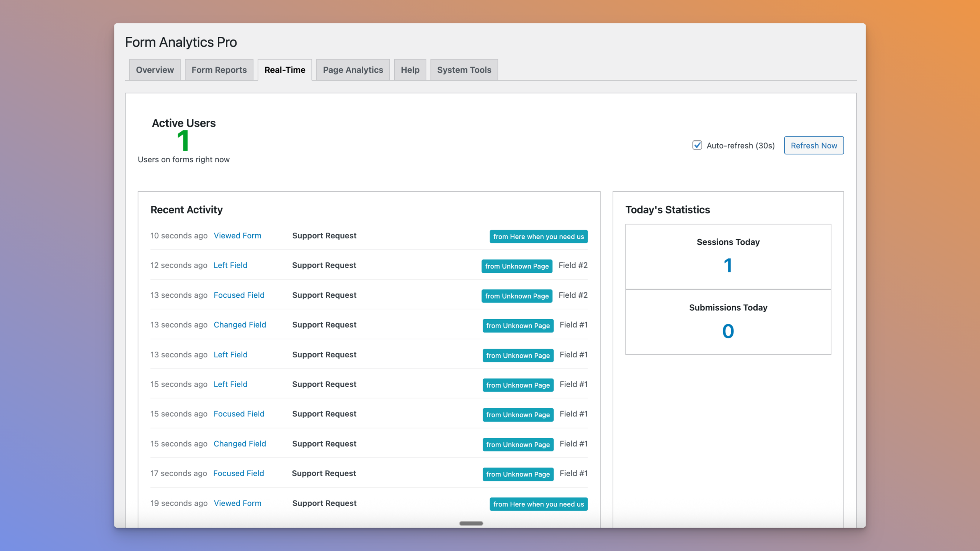Click the 'from Unknown Page' badge in the 17 seconds ago row
Screen dimensions: 980x551
518,474
